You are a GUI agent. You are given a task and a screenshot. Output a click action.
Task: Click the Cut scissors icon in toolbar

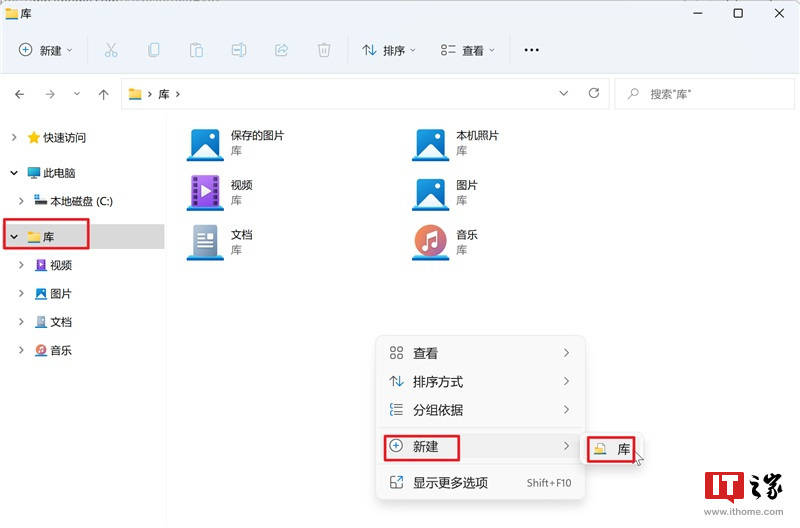pyautogui.click(x=111, y=50)
